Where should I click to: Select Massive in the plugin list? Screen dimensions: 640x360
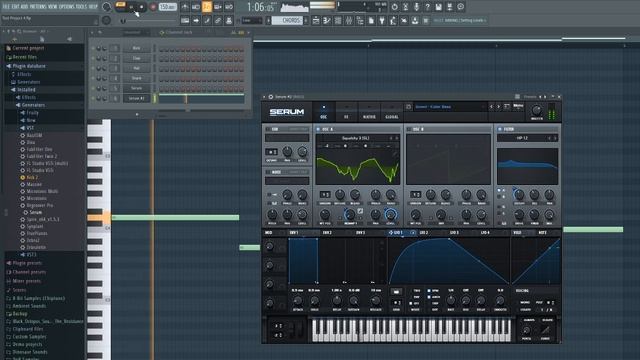point(34,184)
